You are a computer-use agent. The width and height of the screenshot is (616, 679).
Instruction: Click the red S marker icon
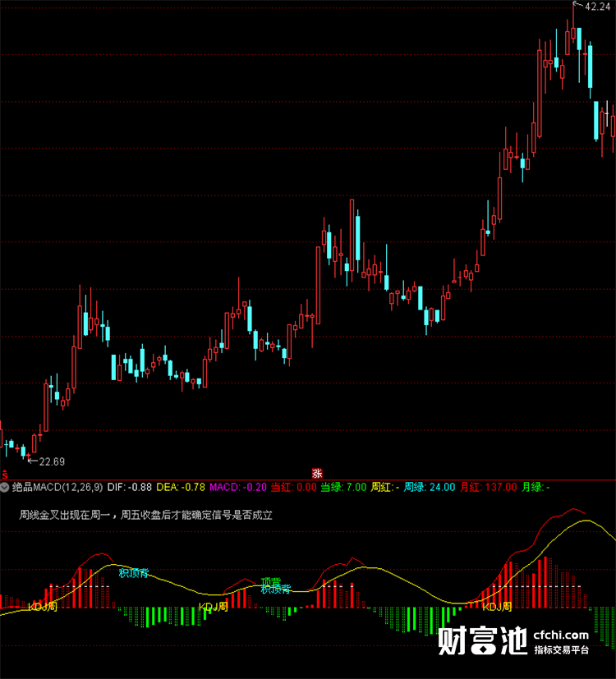tap(4, 475)
